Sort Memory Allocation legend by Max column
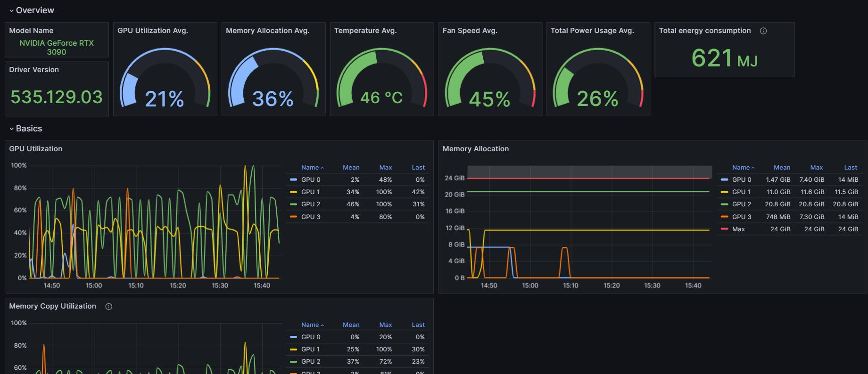This screenshot has width=868, height=374. 817,167
